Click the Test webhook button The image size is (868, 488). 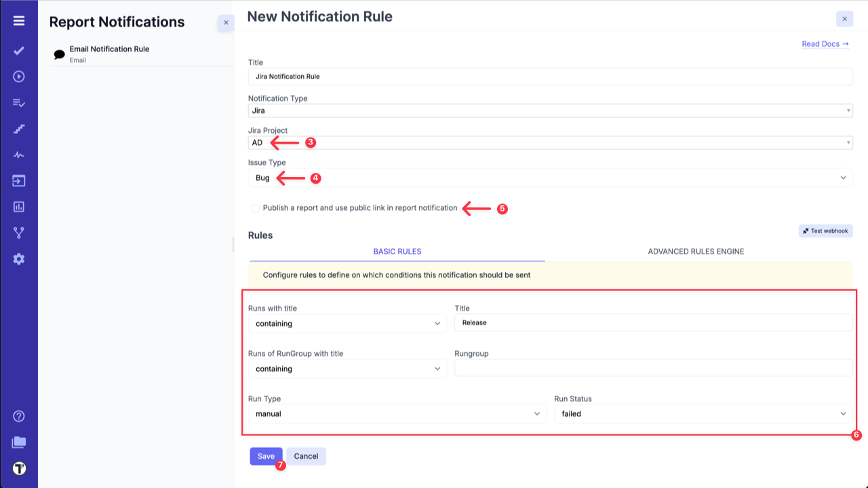[x=825, y=230]
